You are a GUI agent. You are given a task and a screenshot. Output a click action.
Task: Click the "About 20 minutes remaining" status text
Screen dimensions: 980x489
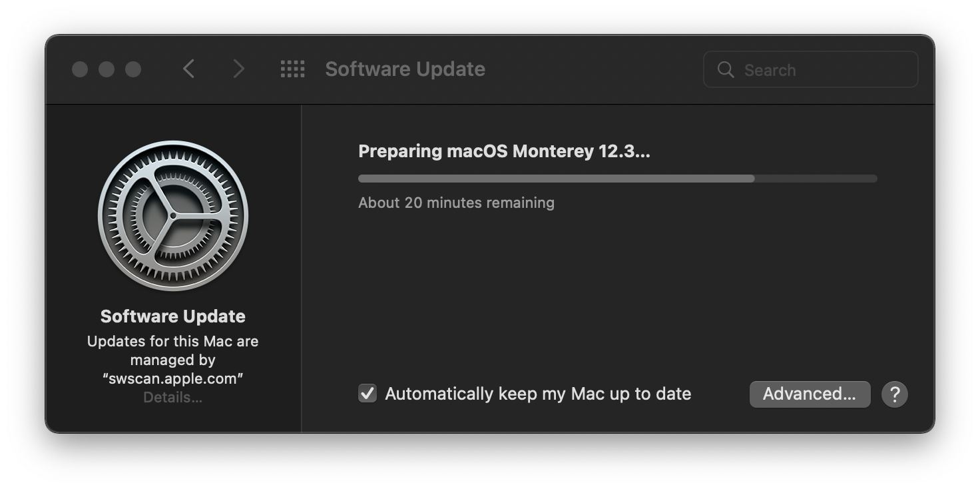coord(456,203)
